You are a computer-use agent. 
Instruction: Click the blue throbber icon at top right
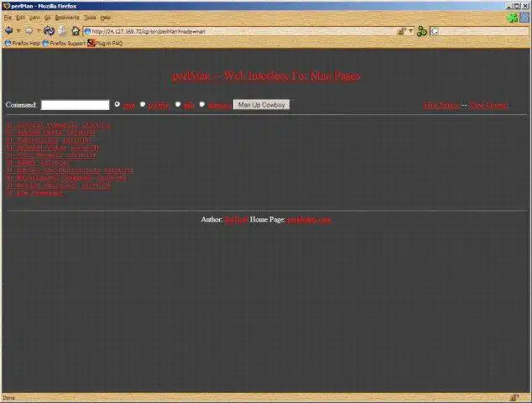point(525,18)
